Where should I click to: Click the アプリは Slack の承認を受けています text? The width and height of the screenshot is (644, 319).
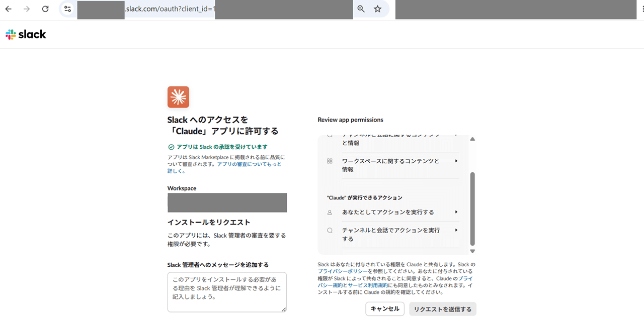(x=222, y=147)
